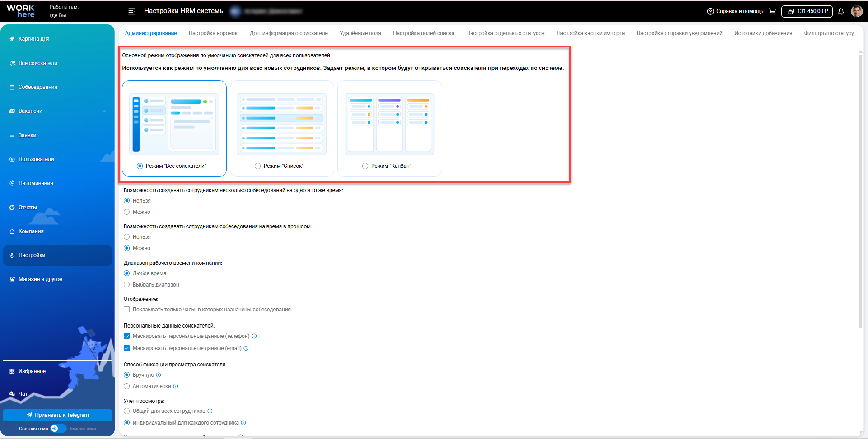Check Показывать только часы с собеседованиями
This screenshot has width=868, height=439.
point(127,310)
